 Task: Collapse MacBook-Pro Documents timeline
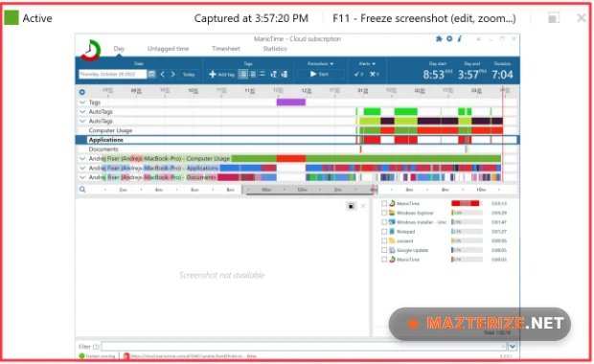(x=82, y=177)
